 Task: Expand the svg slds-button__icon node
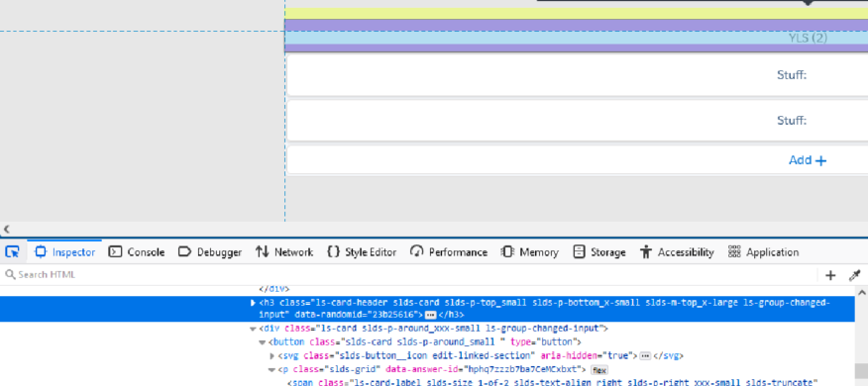coord(271,356)
